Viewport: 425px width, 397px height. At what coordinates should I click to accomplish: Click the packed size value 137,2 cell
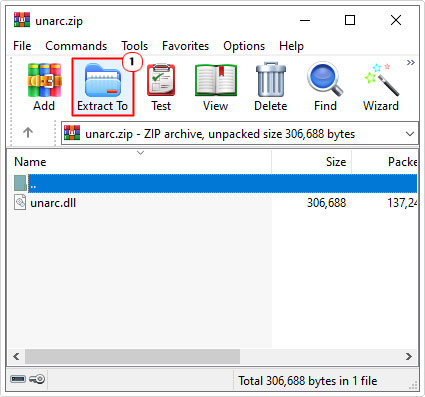tap(402, 203)
